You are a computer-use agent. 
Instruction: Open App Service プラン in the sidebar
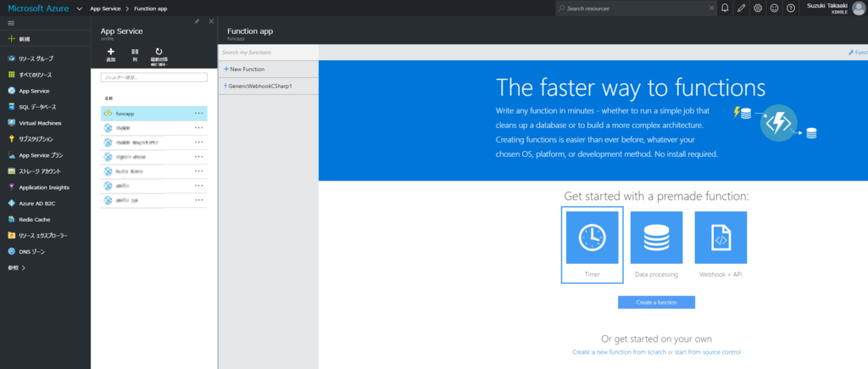[34, 155]
